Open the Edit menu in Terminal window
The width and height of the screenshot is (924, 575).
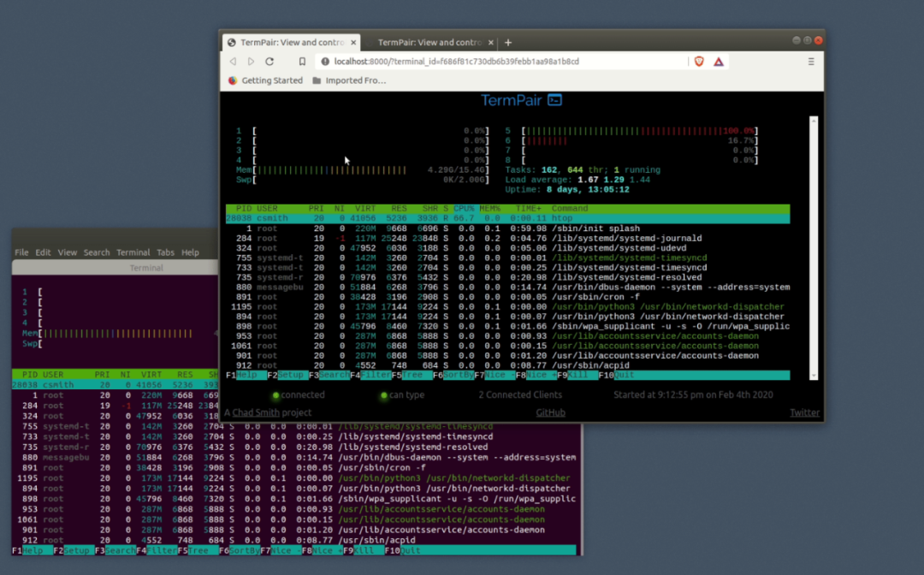43,252
